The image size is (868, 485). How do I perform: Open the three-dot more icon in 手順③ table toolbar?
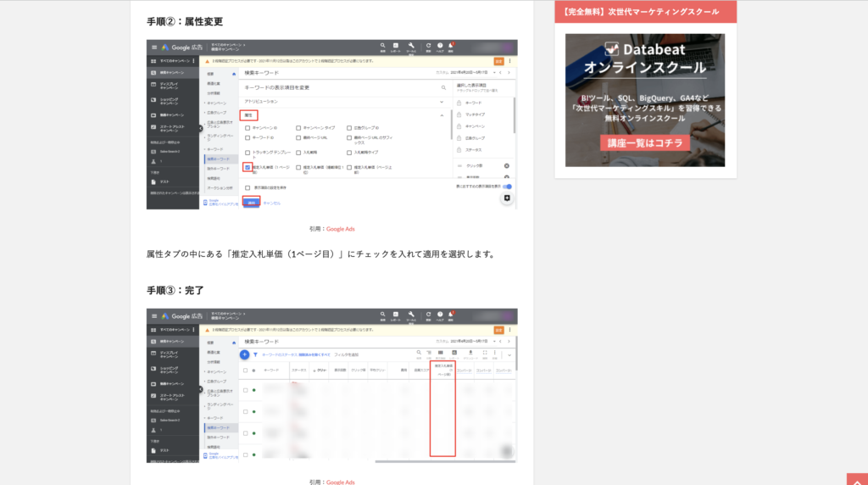click(x=495, y=354)
